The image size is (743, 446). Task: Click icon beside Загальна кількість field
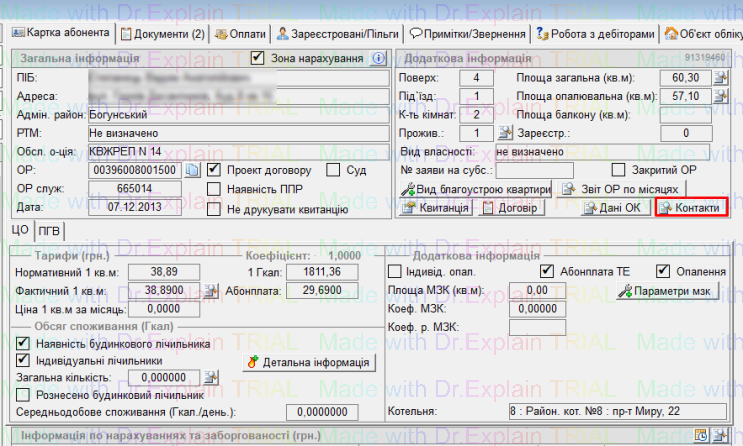coord(211,378)
